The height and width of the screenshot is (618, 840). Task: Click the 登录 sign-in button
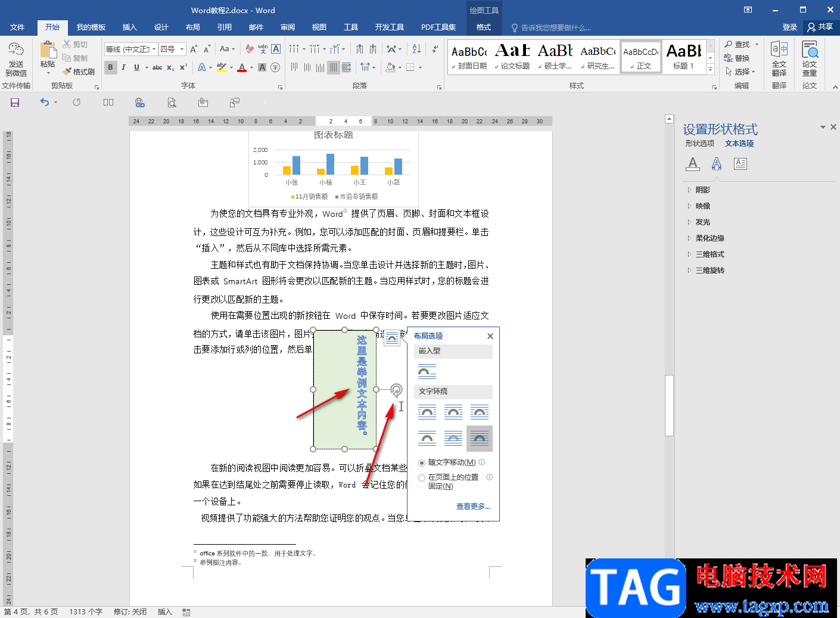coord(790,27)
